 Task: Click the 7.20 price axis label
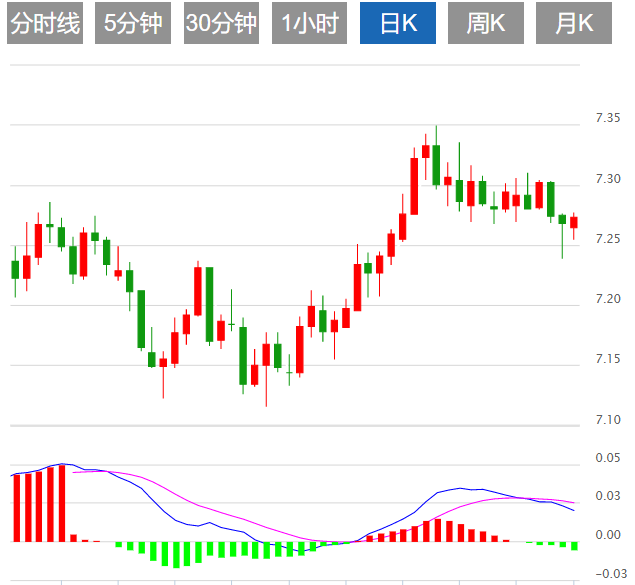(x=608, y=299)
